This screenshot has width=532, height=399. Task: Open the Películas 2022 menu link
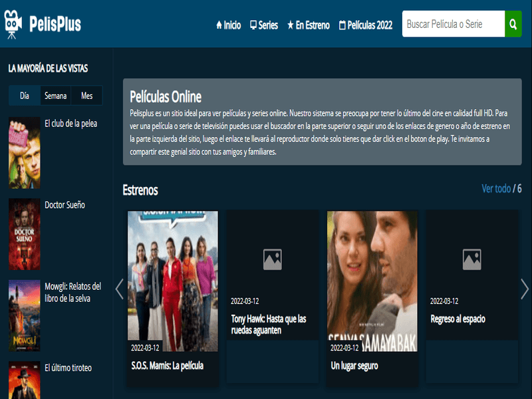click(x=366, y=25)
